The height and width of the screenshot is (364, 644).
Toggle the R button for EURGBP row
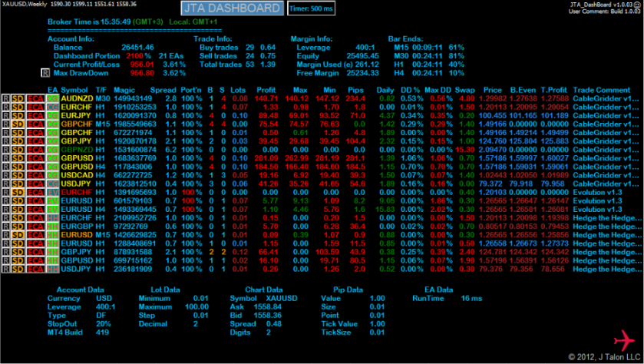pos(6,225)
